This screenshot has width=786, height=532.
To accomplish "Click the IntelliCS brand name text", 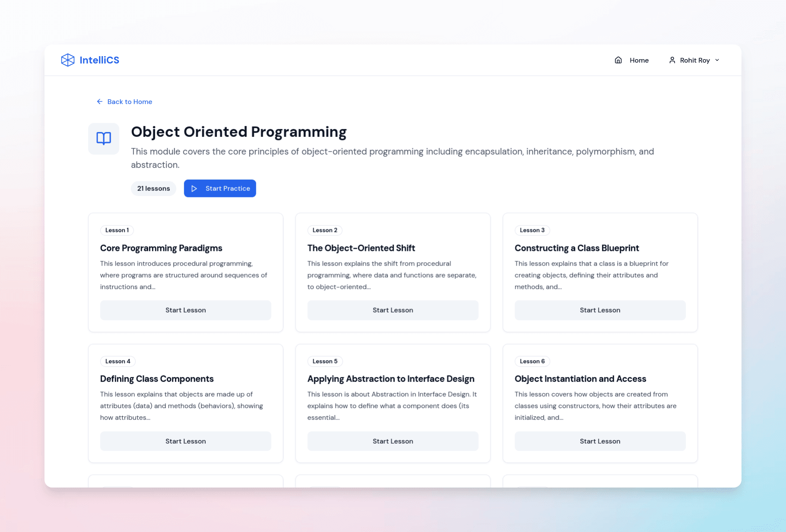I will (x=99, y=60).
